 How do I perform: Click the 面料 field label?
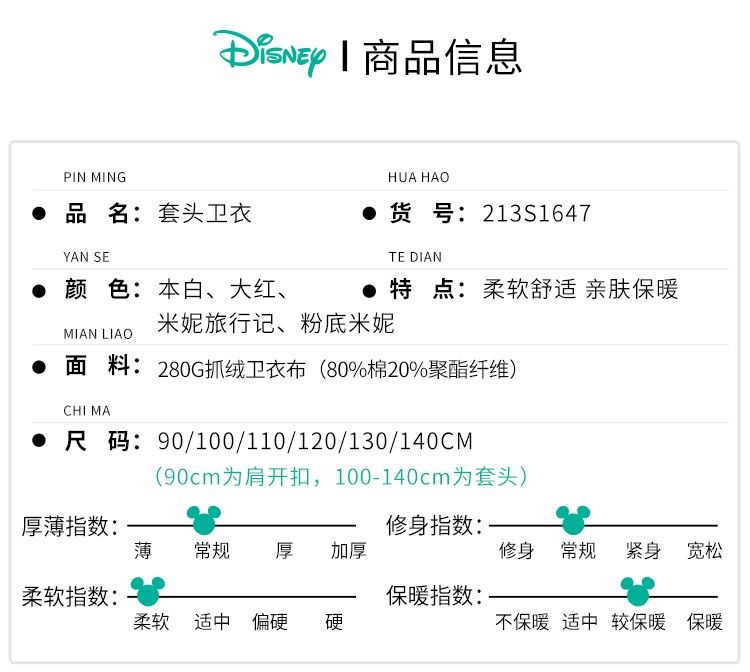point(103,366)
